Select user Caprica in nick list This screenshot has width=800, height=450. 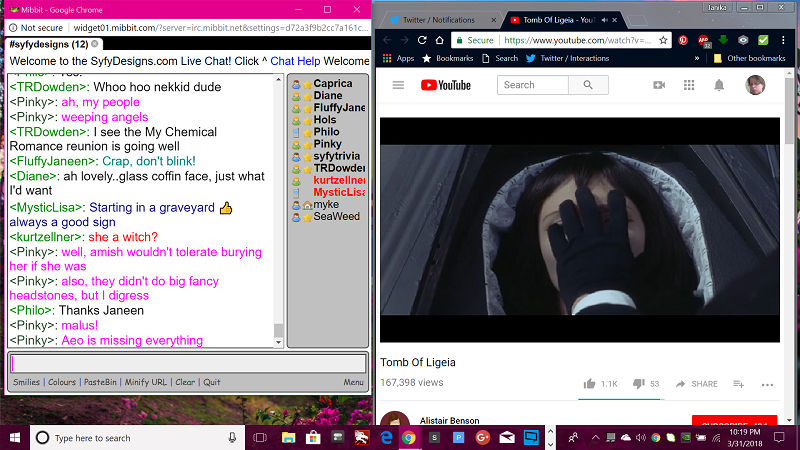click(x=333, y=83)
